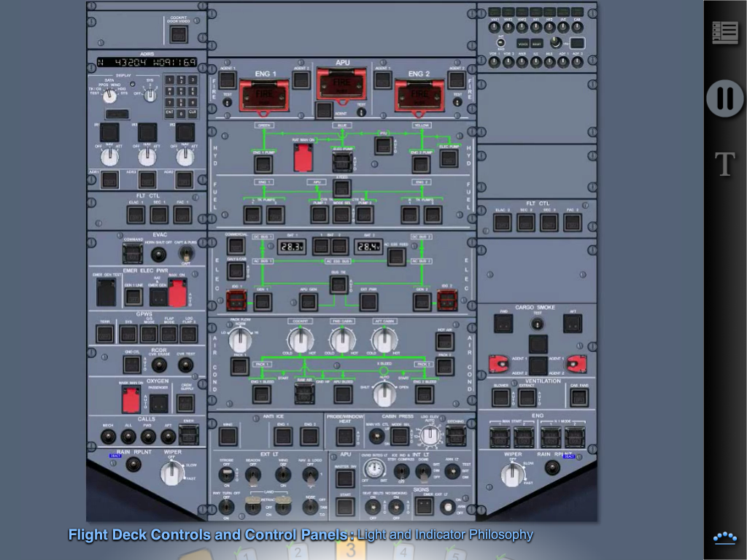The height and width of the screenshot is (560, 747).
Task: Toggle the HYD ENG 1 PUMP pushbutton
Action: [263, 164]
